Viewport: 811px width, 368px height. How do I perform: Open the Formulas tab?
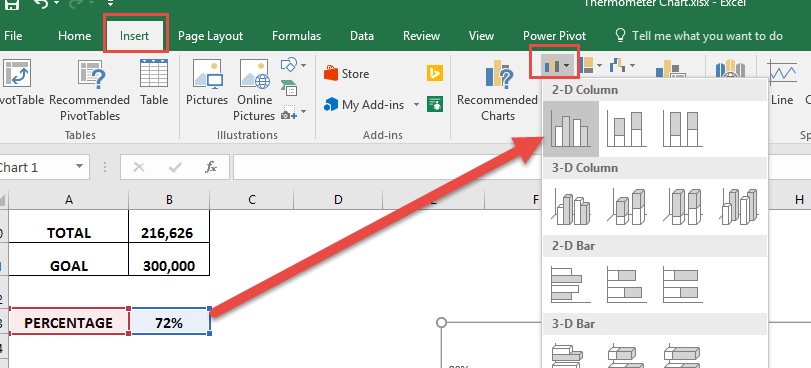(296, 36)
